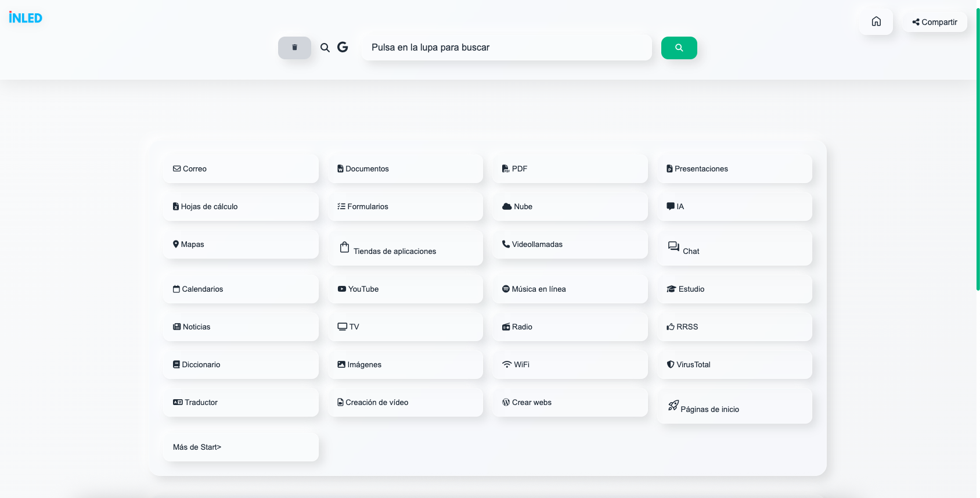This screenshot has height=498, width=980.
Task: Go to home via house icon
Action: tap(876, 22)
